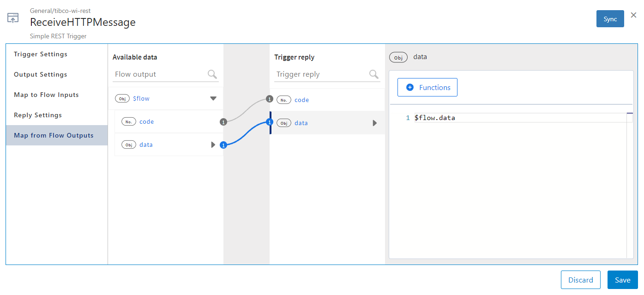Open the Trigger Settings tab
This screenshot has width=644, height=295.
pyautogui.click(x=41, y=54)
